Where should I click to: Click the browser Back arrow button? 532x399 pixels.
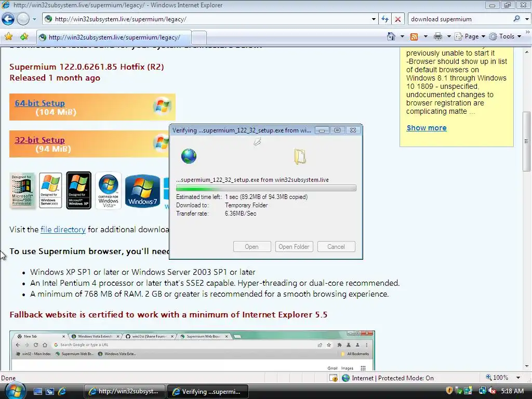pyautogui.click(x=8, y=19)
